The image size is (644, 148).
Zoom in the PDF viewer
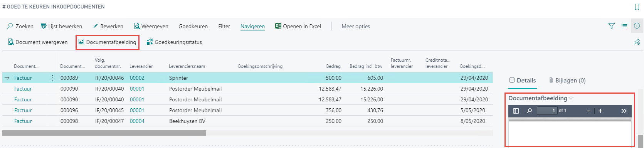600,111
